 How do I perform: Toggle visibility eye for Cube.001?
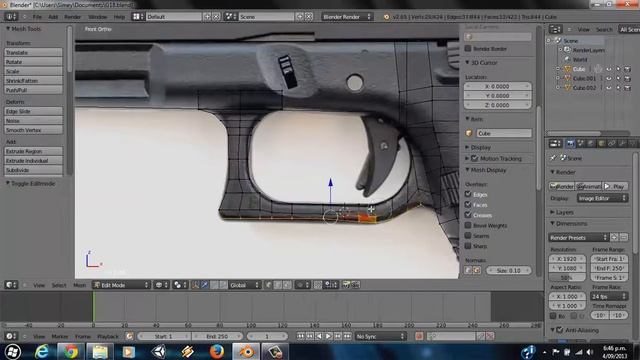(x=609, y=78)
